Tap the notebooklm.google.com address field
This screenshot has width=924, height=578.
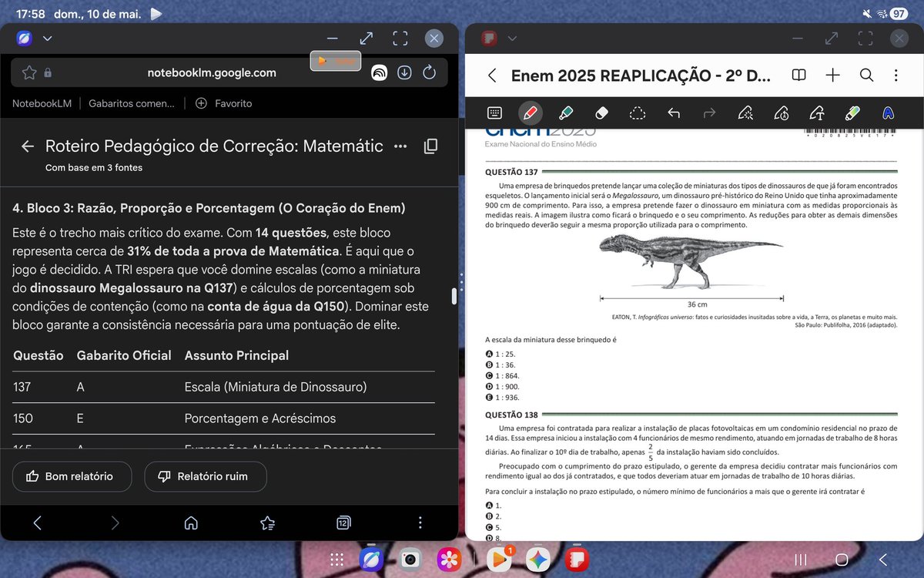pos(212,73)
